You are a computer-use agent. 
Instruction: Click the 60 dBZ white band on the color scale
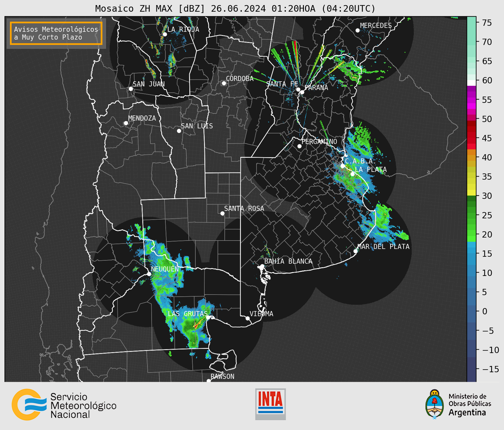pos(471,83)
